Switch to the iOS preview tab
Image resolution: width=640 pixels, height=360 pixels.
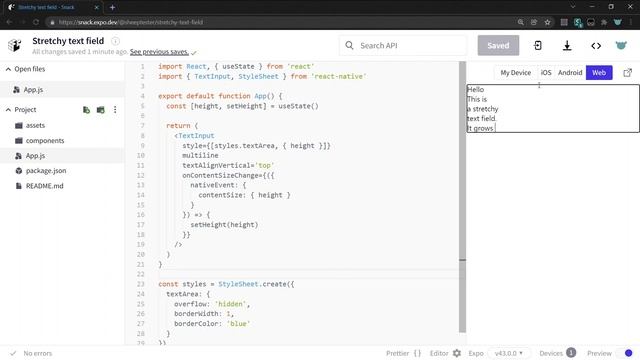tap(546, 73)
